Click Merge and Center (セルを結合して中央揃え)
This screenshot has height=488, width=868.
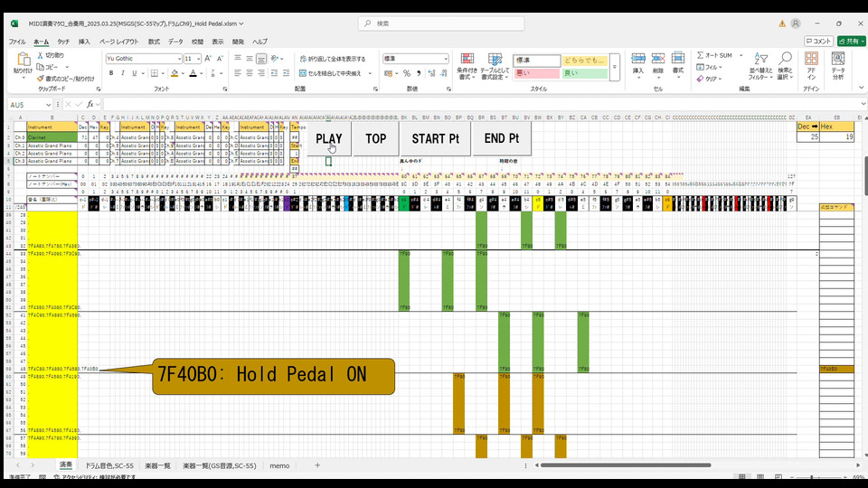pyautogui.click(x=331, y=73)
